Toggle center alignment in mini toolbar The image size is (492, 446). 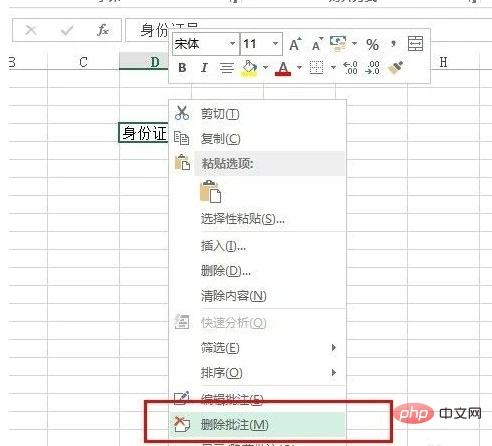(226, 68)
